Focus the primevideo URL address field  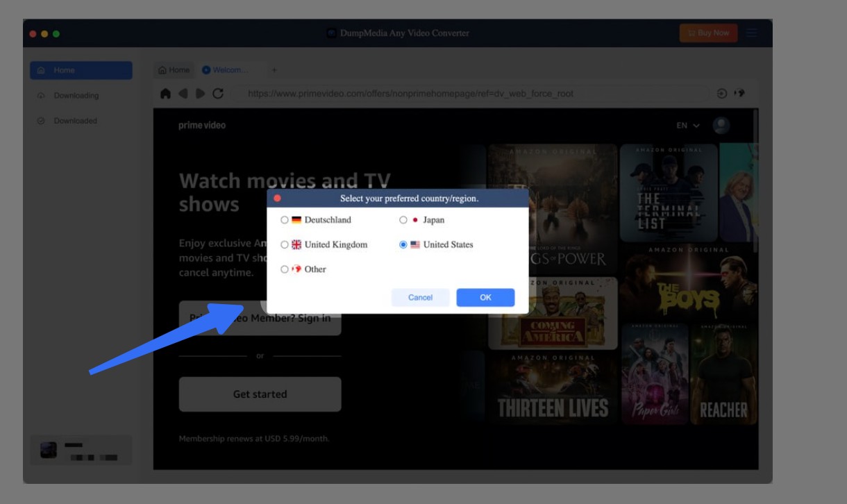pos(472,93)
